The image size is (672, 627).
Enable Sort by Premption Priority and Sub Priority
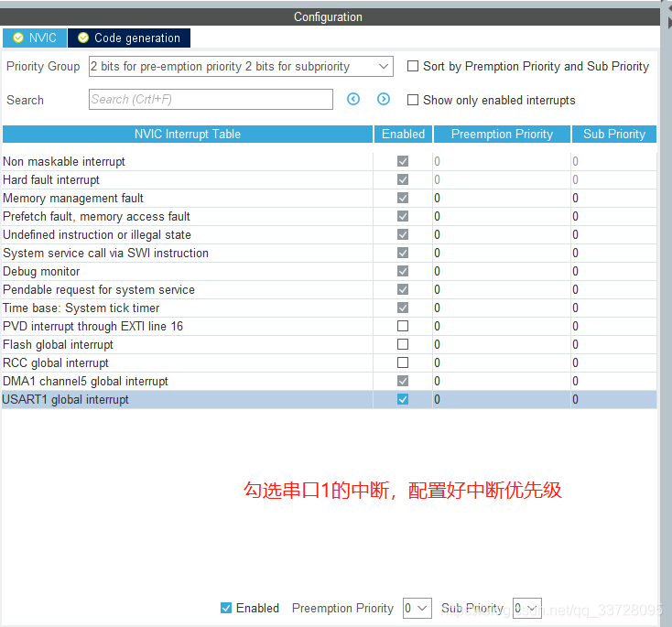point(413,66)
